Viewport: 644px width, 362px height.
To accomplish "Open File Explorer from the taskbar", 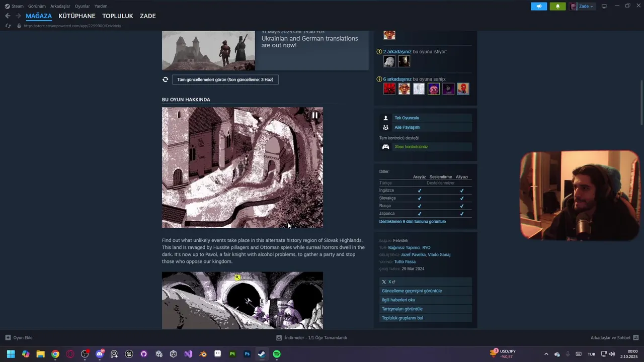I will (40, 354).
